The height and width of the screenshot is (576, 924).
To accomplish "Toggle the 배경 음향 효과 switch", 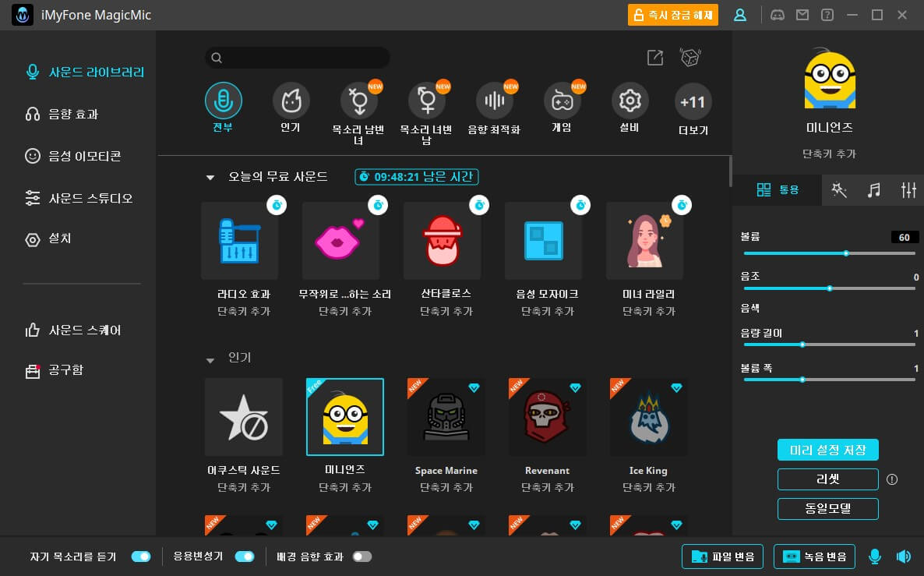I will tap(361, 557).
